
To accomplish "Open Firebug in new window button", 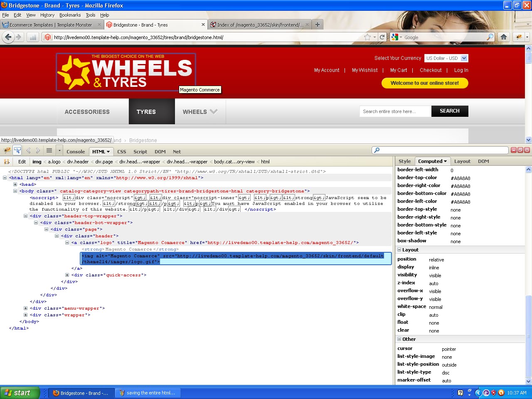I will 520,150.
